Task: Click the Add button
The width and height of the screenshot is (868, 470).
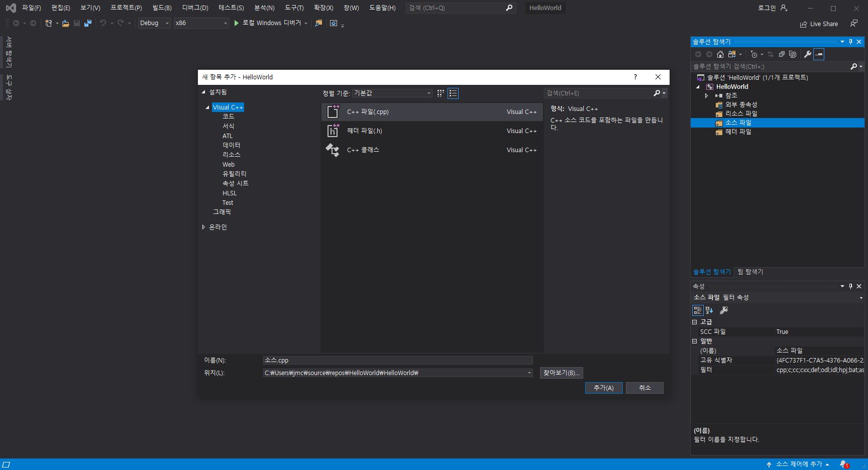Action: click(604, 388)
